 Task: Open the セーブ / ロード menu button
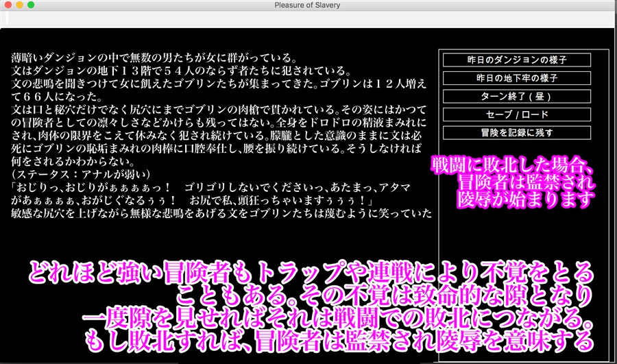[517, 114]
